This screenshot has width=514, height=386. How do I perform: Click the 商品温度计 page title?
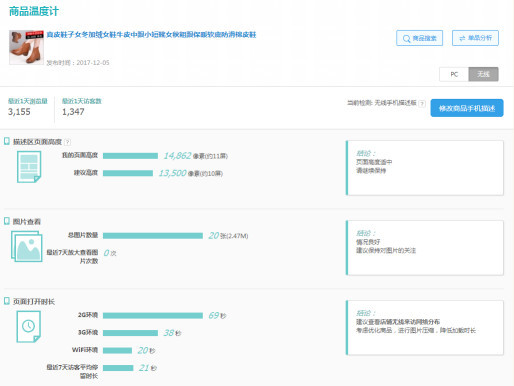(x=34, y=11)
